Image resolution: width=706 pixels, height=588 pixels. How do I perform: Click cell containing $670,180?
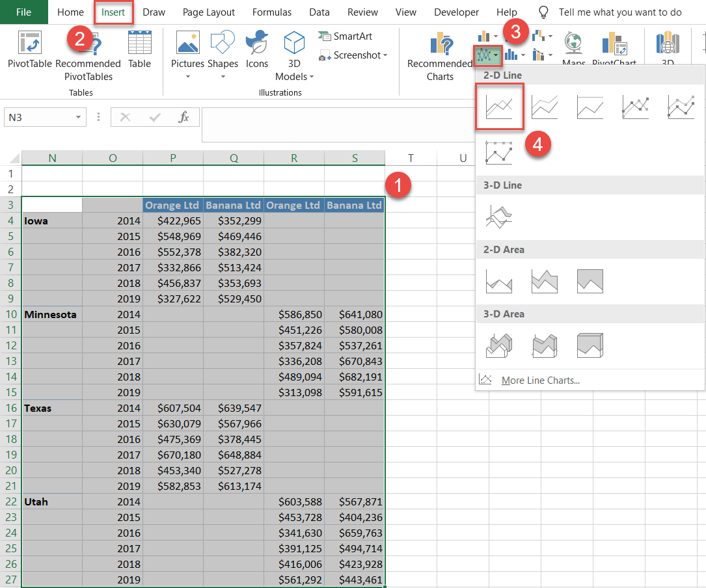coord(173,455)
